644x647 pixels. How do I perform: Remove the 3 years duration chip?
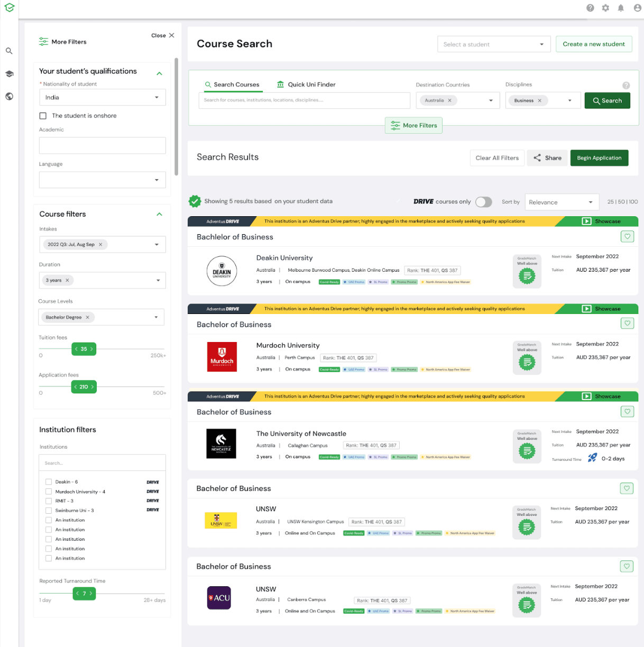coord(67,280)
